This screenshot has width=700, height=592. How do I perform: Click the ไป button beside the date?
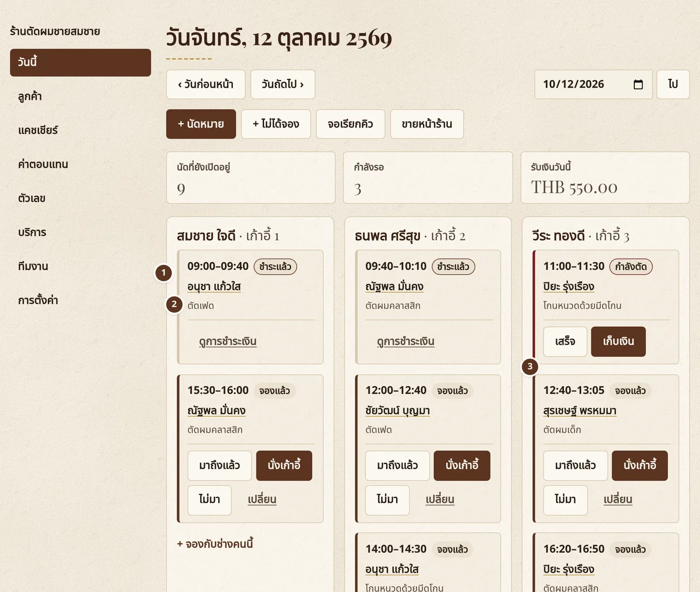click(x=673, y=84)
